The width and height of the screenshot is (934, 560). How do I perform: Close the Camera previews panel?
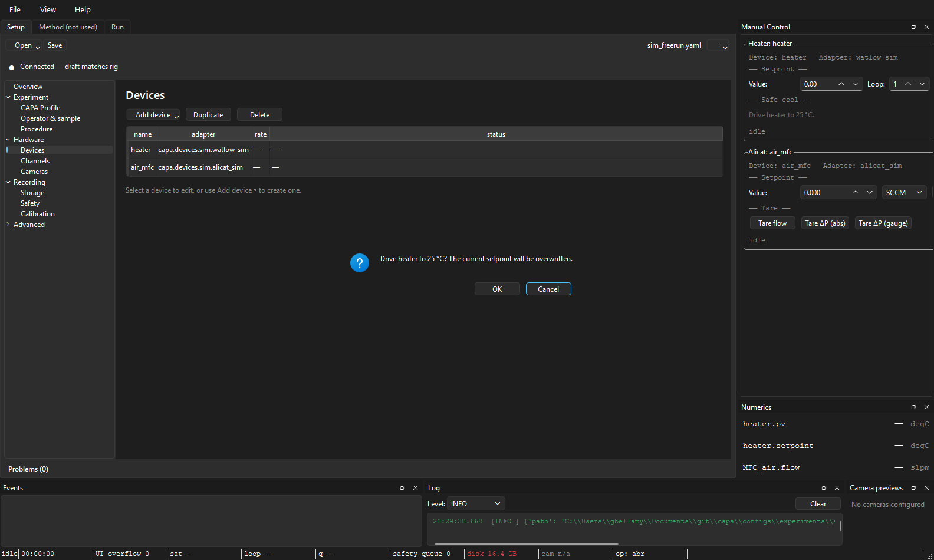pyautogui.click(x=926, y=488)
